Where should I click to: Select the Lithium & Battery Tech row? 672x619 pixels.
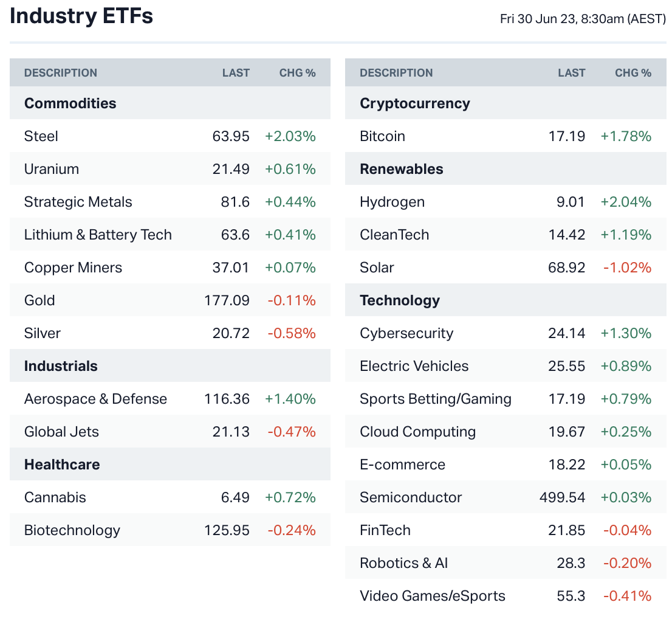point(98,235)
